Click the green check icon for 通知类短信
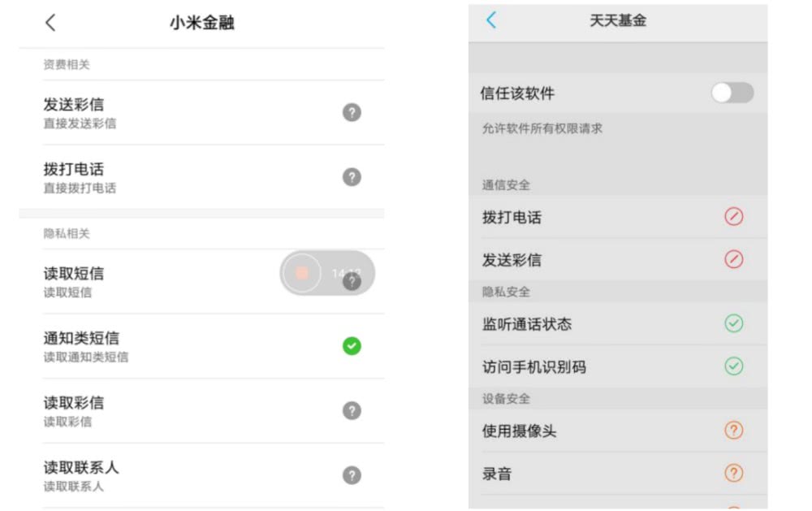 [352, 346]
